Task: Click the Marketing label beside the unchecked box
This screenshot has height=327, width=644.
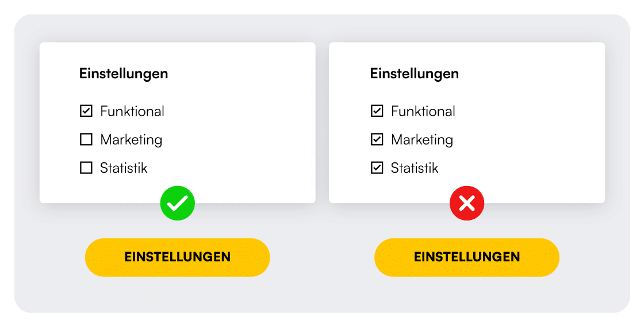Action: [x=132, y=140]
